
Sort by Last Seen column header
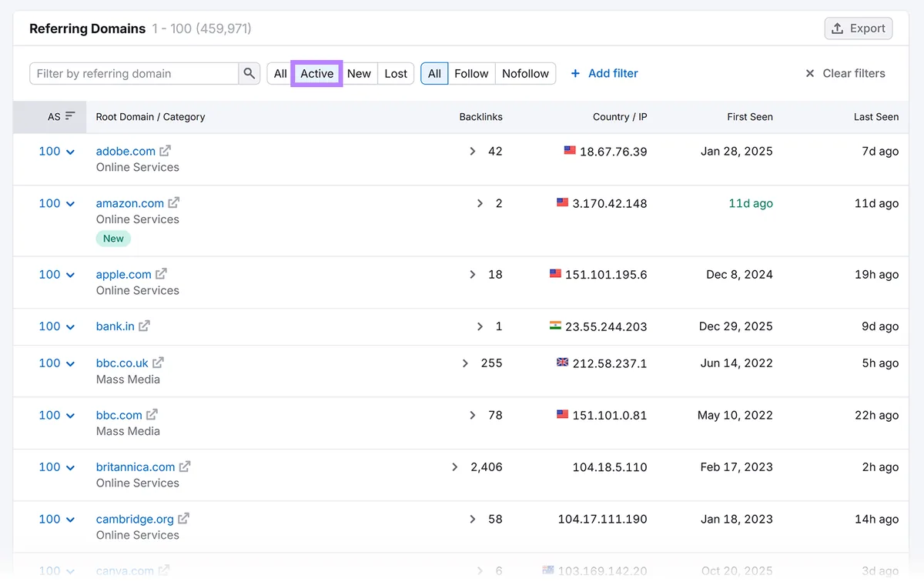point(876,117)
